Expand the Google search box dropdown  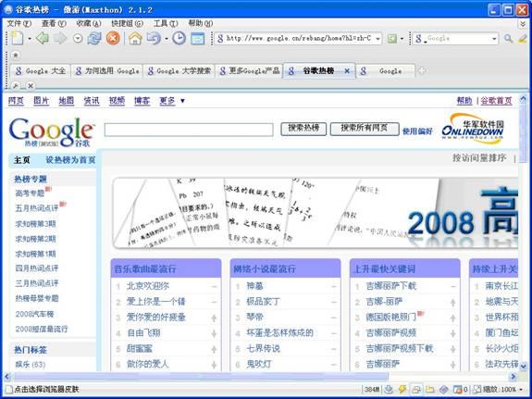tap(494, 39)
